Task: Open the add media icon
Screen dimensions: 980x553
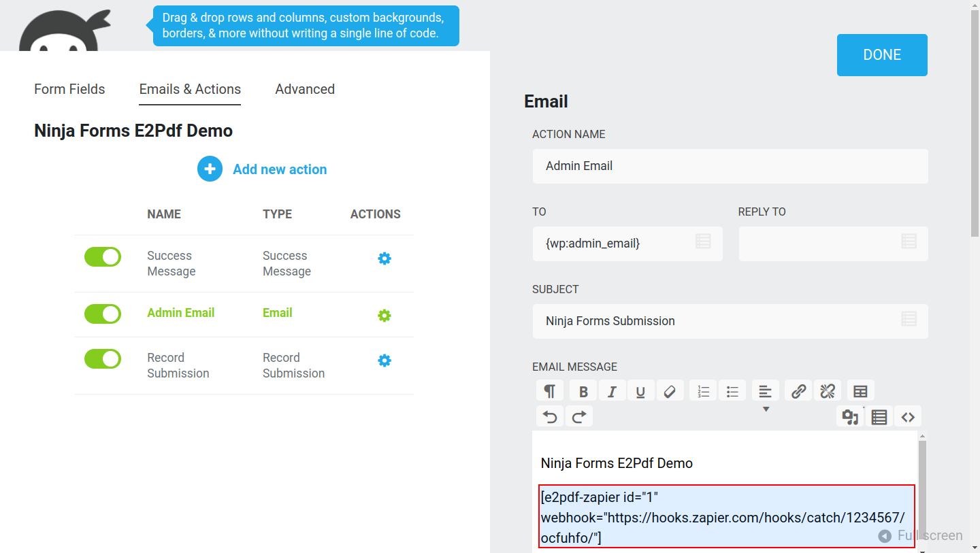Action: 850,417
